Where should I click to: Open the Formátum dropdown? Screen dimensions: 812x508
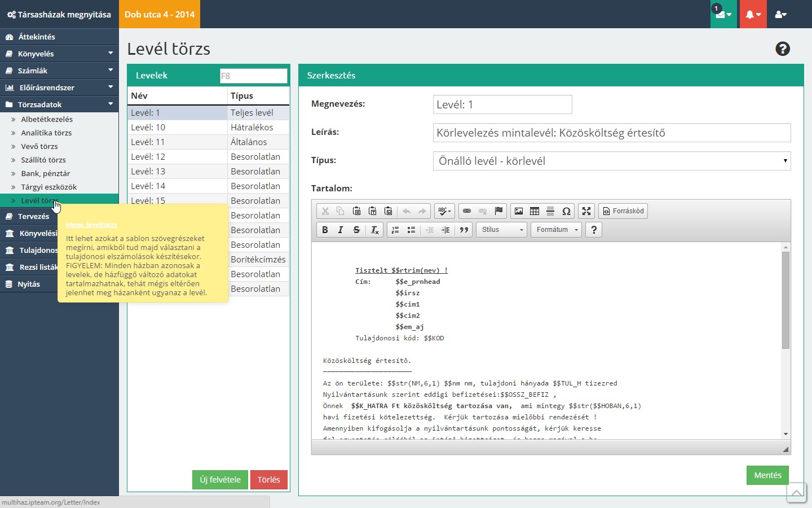[x=557, y=230]
